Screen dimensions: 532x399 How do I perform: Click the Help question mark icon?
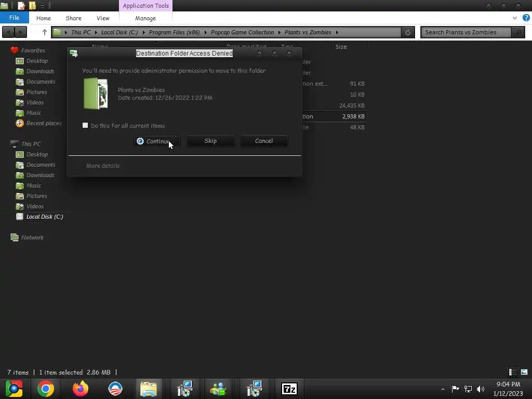tap(526, 18)
